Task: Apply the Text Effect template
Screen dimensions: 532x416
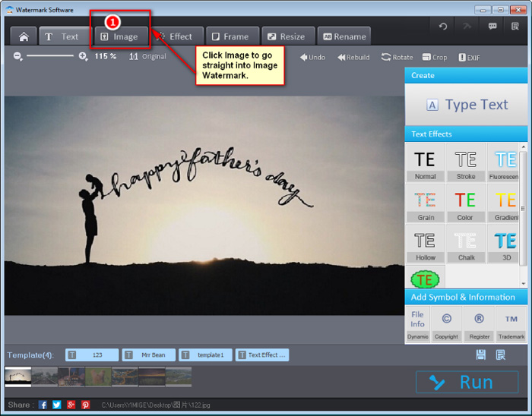Action: click(262, 355)
